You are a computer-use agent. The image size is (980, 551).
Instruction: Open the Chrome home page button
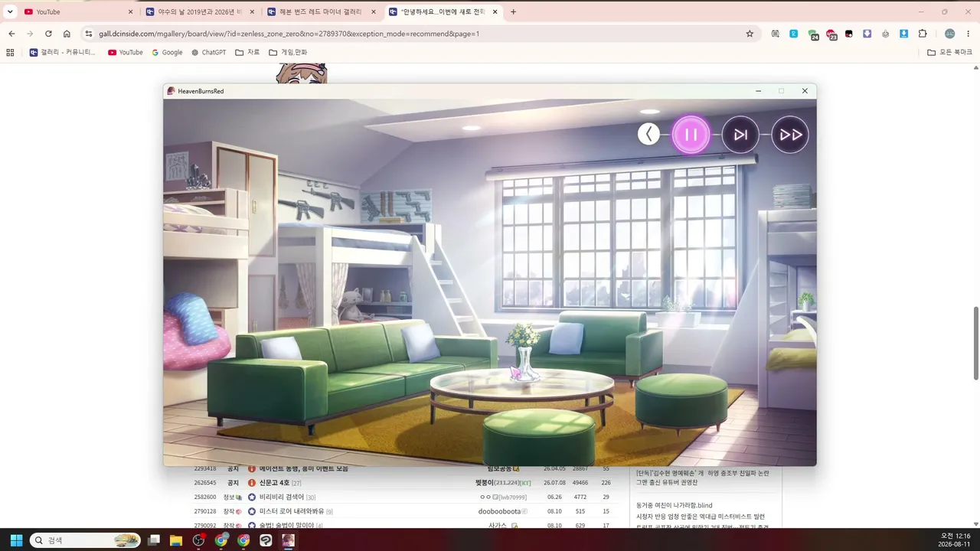click(67, 34)
